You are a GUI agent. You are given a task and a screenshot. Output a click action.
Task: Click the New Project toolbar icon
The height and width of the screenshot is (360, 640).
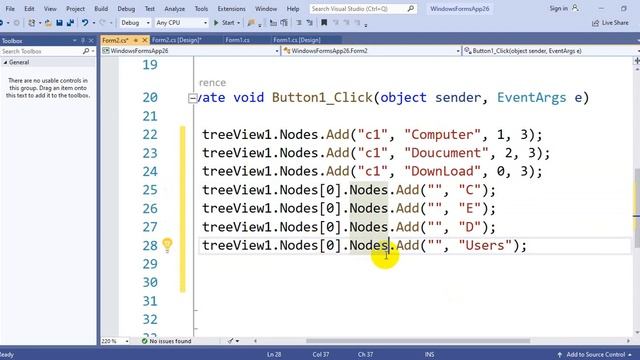click(x=31, y=23)
